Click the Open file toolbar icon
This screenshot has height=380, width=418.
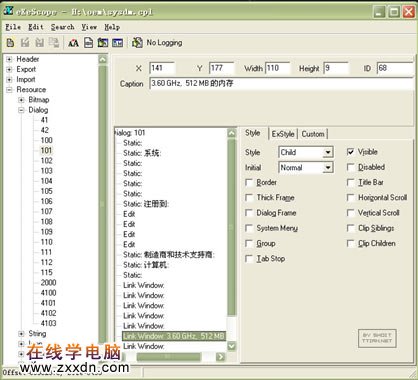pos(10,43)
